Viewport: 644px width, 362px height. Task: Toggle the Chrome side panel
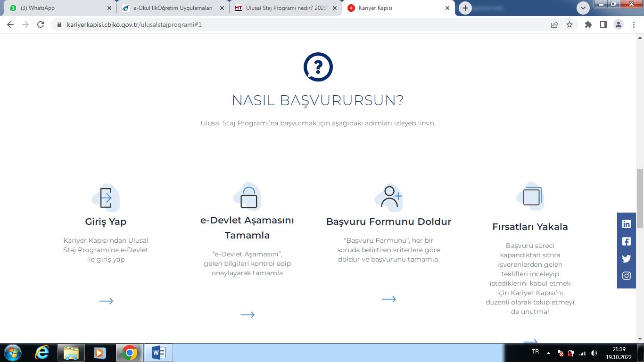[603, 25]
